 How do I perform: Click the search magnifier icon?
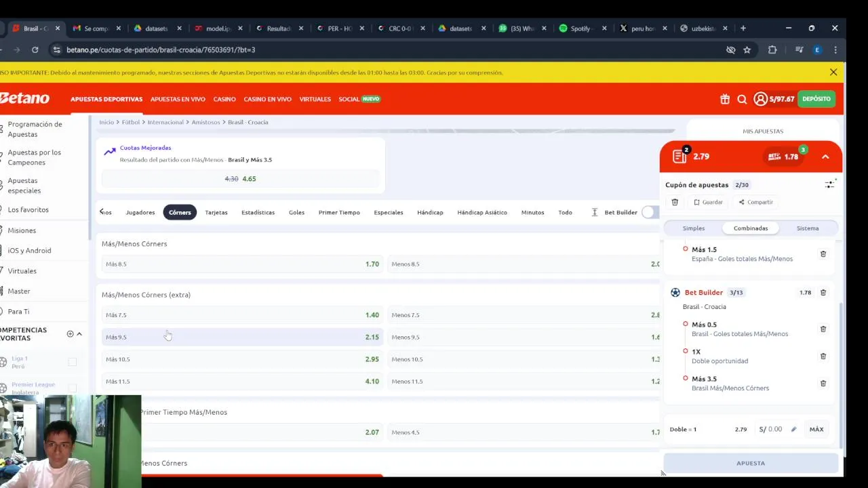[742, 99]
